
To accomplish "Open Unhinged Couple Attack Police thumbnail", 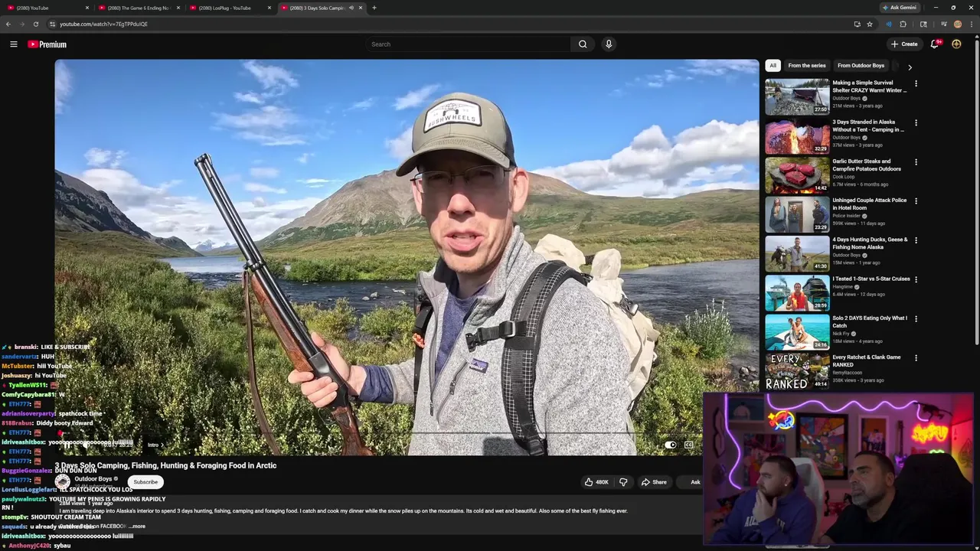I will point(797,214).
